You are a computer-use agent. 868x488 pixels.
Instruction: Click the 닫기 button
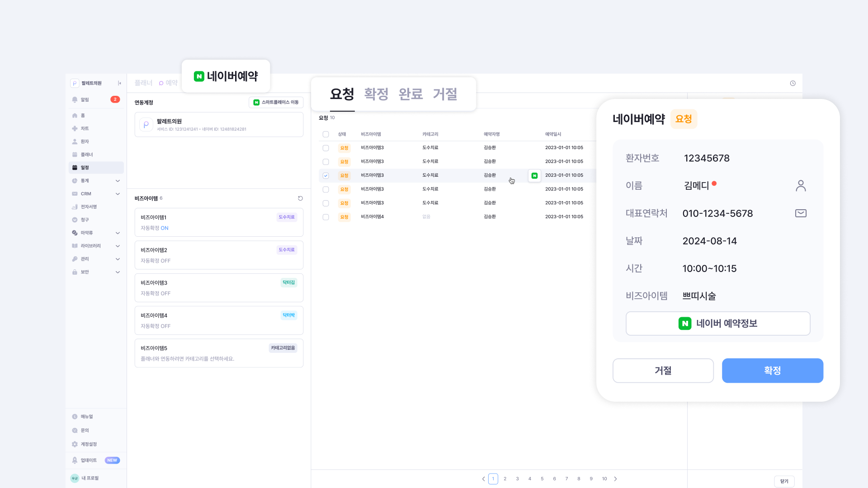784,481
